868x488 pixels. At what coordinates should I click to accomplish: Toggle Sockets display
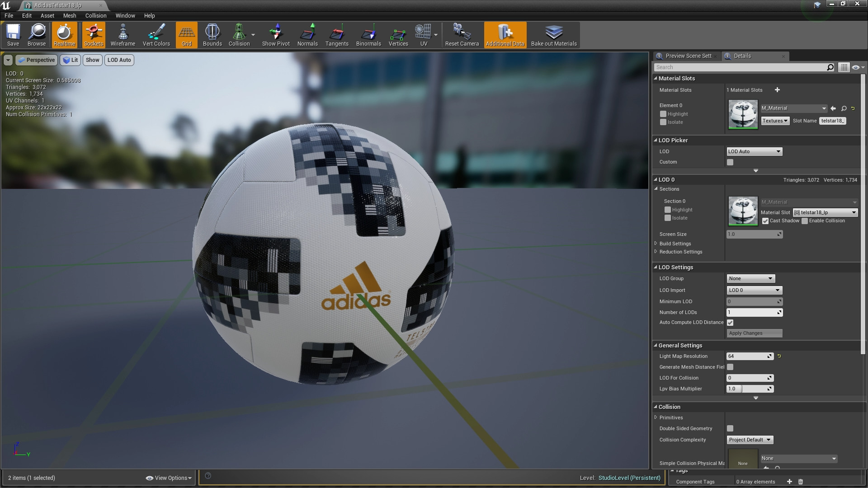tap(94, 35)
